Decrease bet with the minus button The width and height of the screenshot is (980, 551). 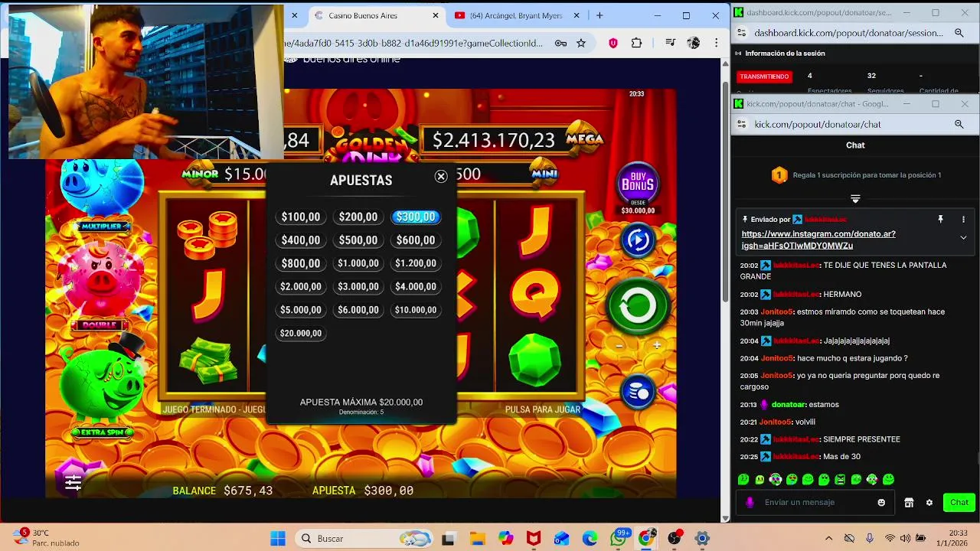tap(619, 346)
